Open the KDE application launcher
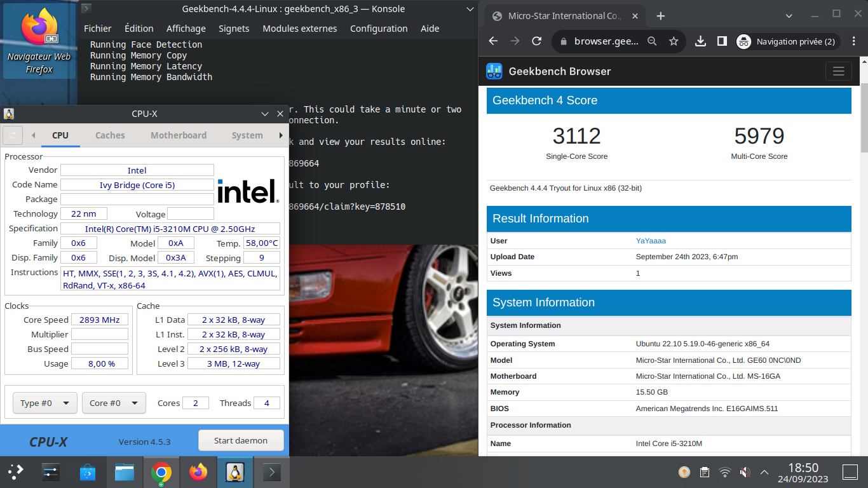This screenshot has height=488, width=868. pos(16,472)
